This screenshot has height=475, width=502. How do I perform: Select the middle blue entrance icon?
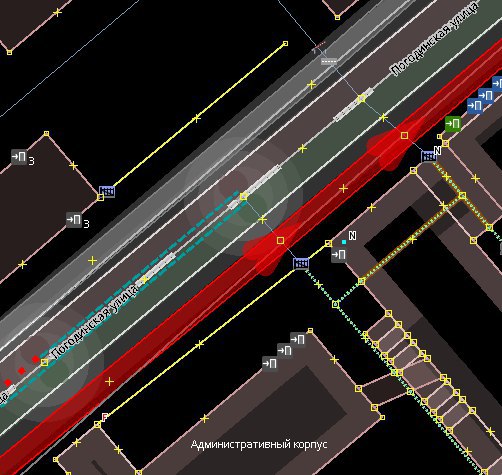pos(485,96)
